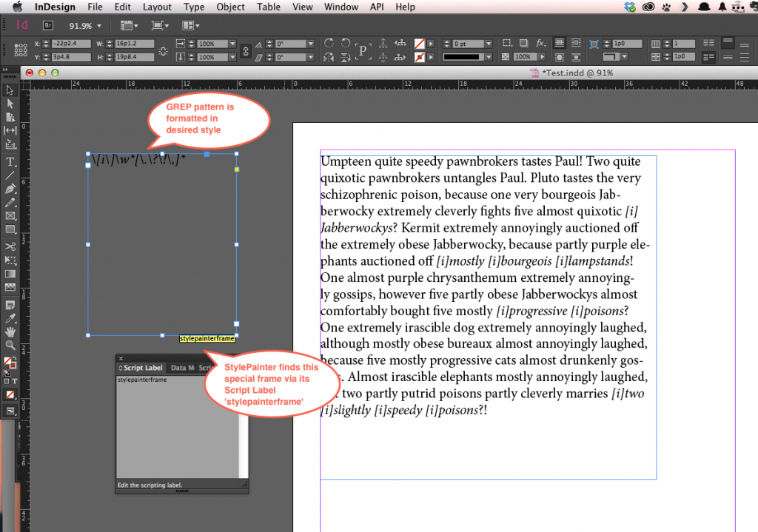758x532 pixels.
Task: Toggle constrain width and height proportions
Action: [x=163, y=50]
